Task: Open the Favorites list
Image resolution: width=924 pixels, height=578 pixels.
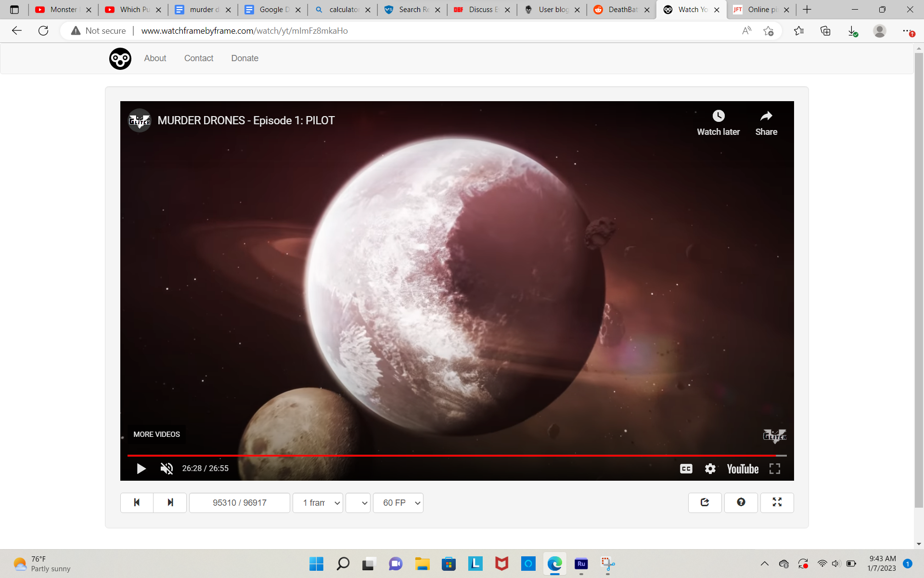Action: coord(799,31)
